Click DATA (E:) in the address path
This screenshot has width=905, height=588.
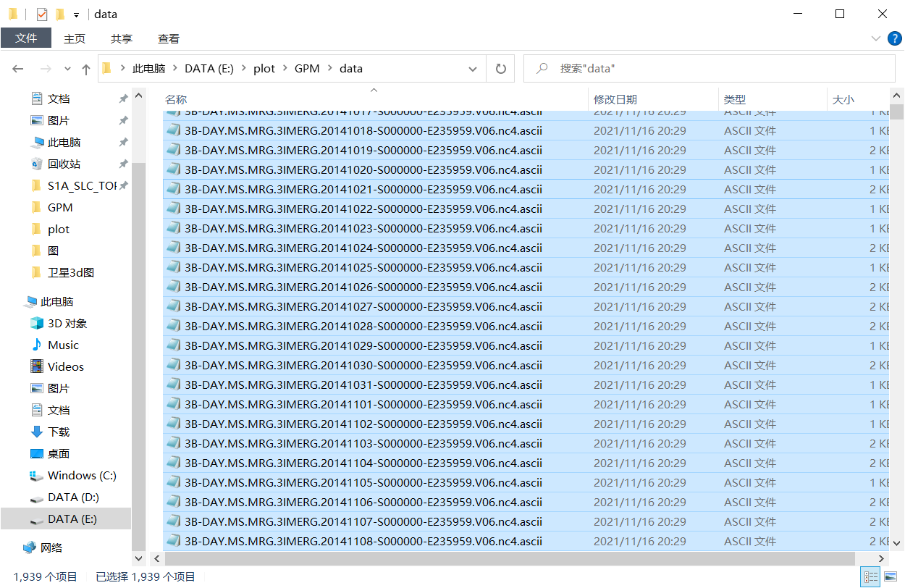209,69
